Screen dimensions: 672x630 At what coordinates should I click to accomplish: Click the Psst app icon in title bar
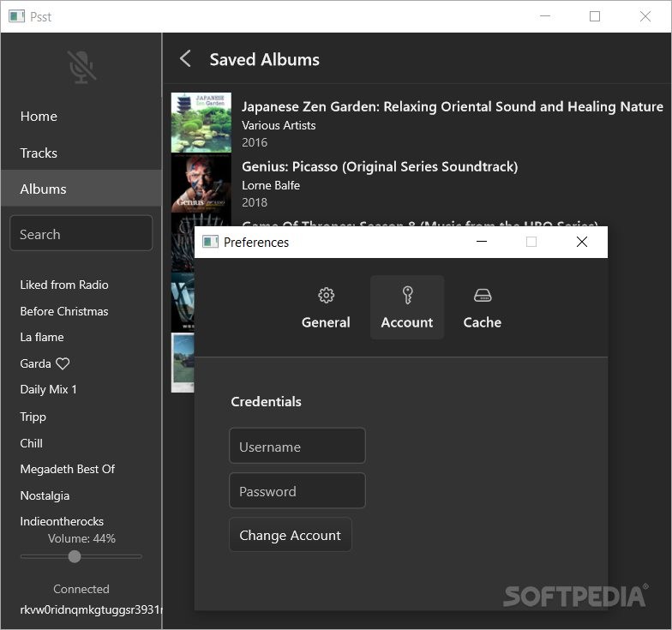(x=17, y=16)
